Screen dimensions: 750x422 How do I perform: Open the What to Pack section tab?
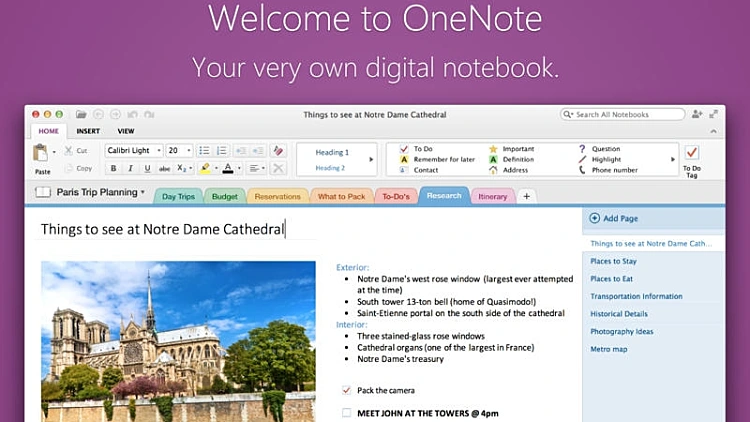pos(342,196)
